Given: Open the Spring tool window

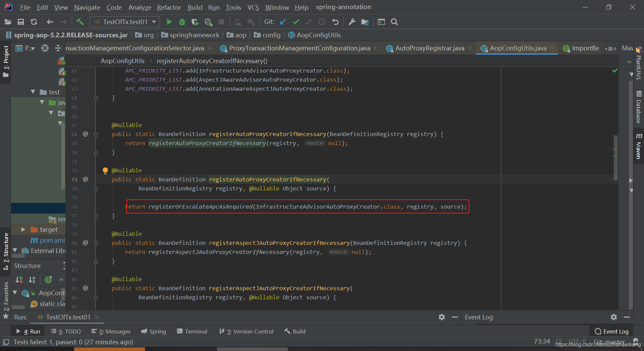Looking at the screenshot, I should point(154,332).
